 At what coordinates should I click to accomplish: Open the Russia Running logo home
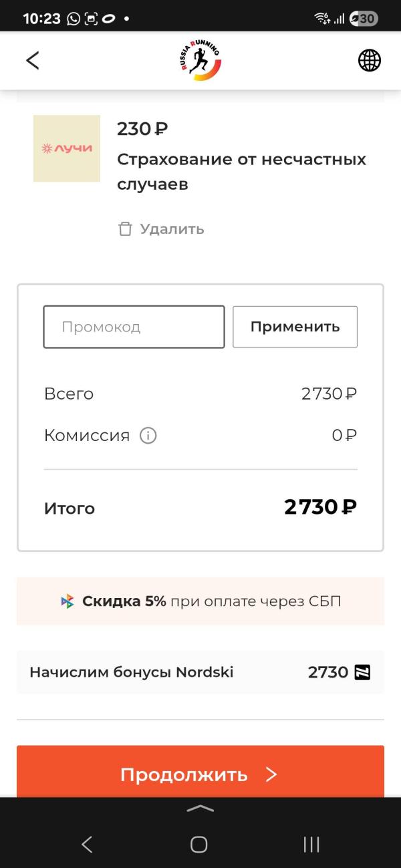coord(200,60)
